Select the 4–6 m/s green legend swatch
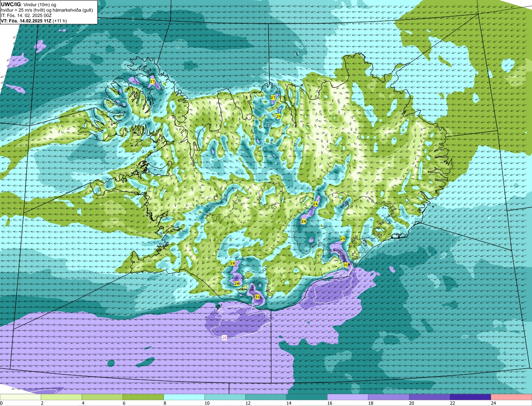 click(x=103, y=397)
